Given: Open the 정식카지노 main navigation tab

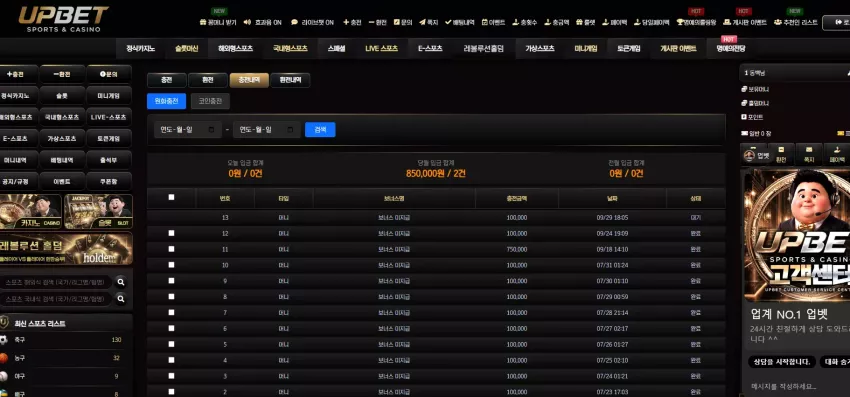Looking at the screenshot, I should (140, 48).
